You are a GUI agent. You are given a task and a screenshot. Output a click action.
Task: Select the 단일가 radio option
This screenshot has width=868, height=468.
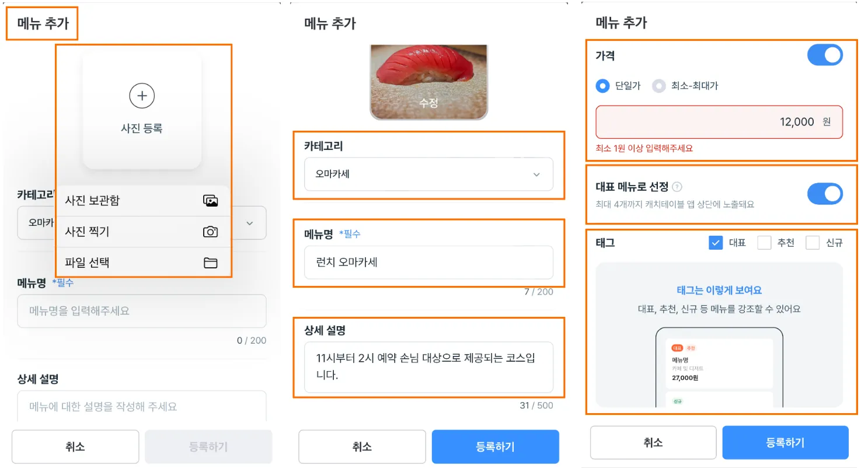click(x=602, y=86)
